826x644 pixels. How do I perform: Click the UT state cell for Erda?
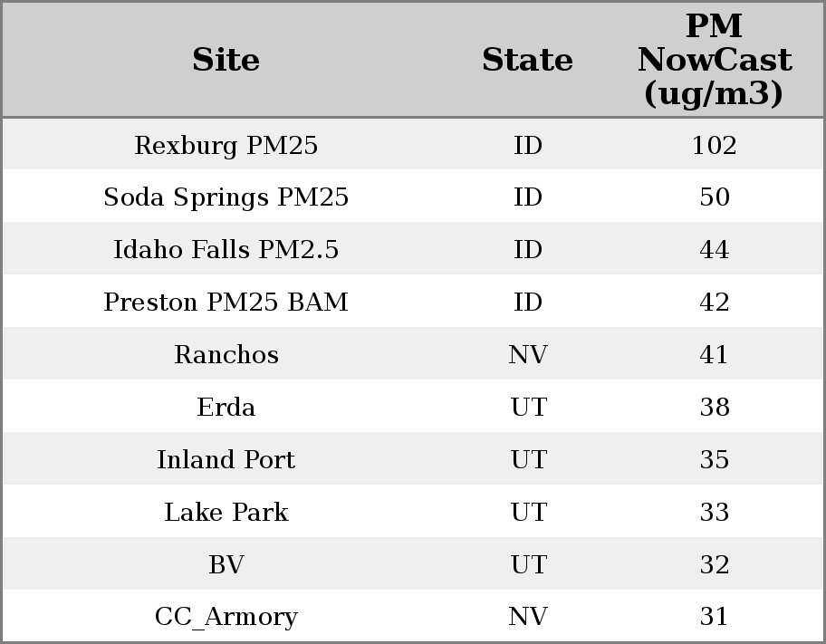click(527, 407)
